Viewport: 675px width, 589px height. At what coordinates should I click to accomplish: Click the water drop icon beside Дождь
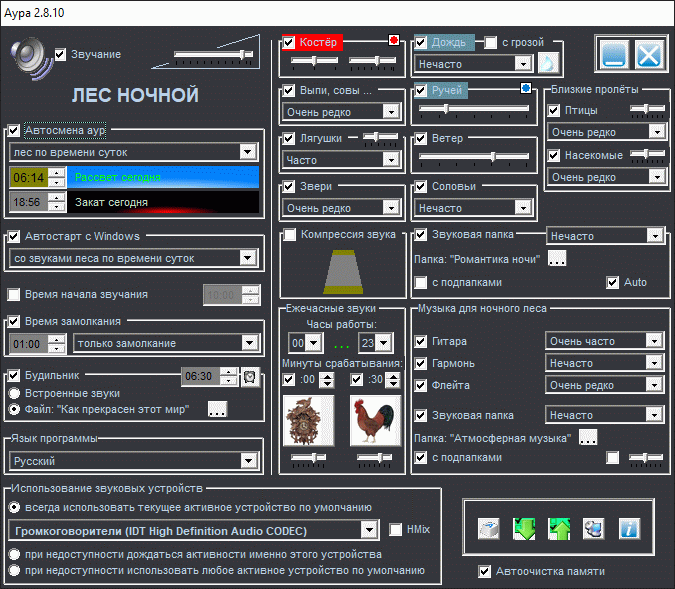point(549,63)
